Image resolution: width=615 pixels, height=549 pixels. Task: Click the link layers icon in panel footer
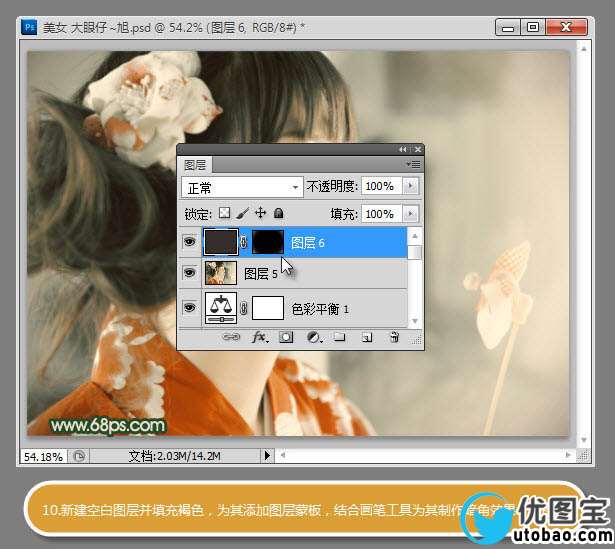click(231, 337)
